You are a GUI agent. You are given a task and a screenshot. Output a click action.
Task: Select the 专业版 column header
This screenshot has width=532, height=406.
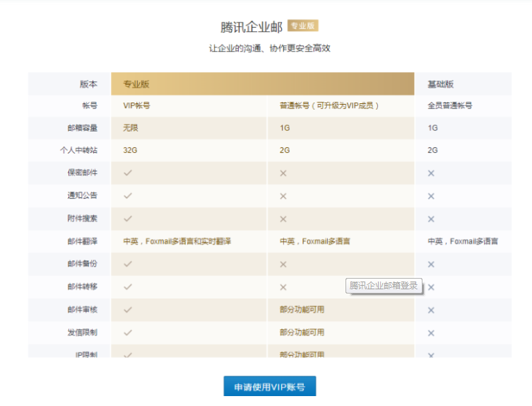[x=136, y=83]
